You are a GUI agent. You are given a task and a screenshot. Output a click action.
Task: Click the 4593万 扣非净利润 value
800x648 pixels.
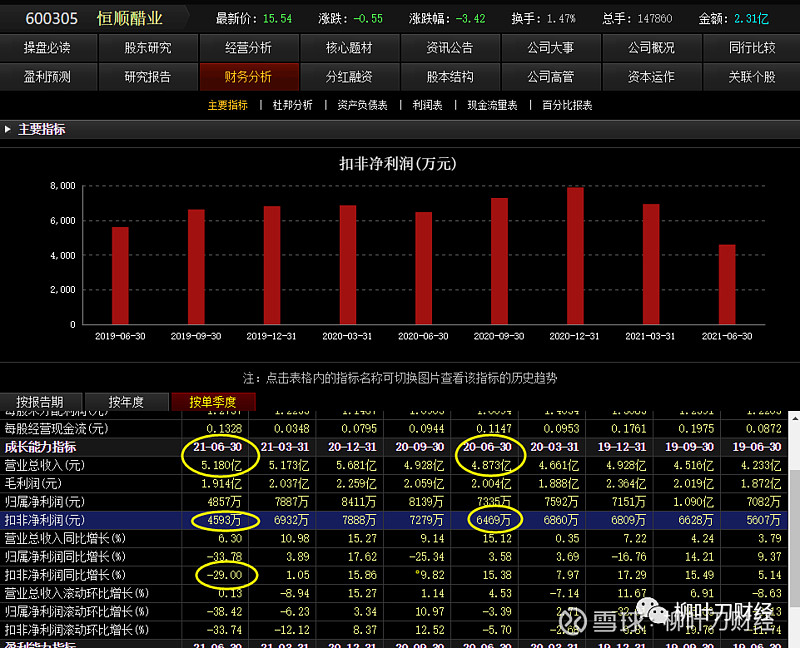[224, 520]
